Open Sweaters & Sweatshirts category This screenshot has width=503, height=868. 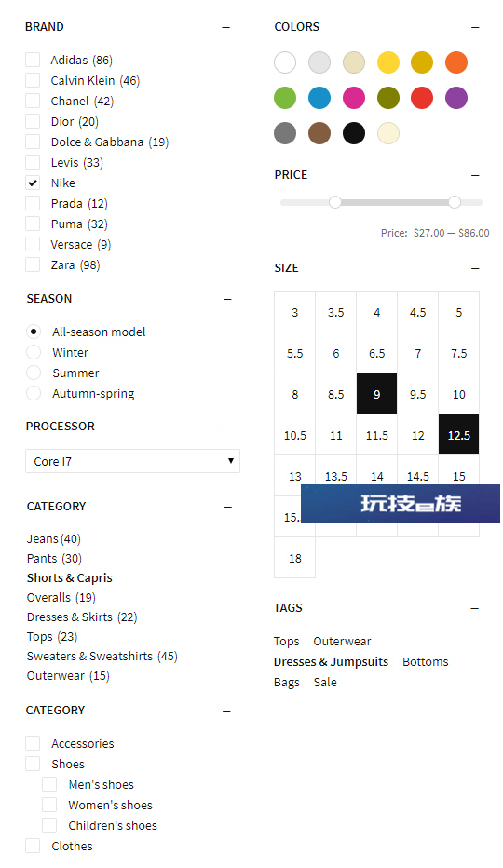(102, 656)
